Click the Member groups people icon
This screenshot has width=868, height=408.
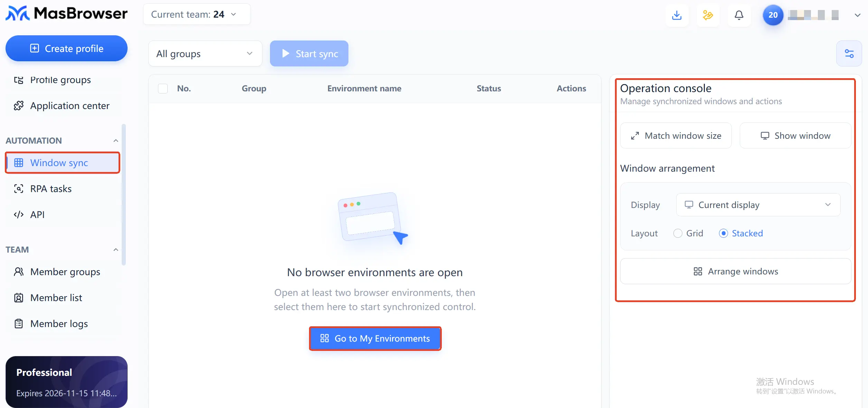[x=19, y=272]
